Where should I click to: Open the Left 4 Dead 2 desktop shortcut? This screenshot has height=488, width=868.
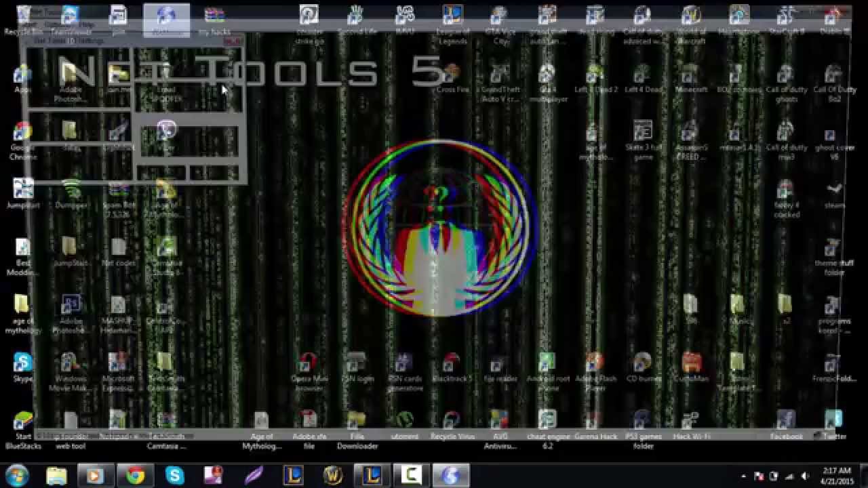[596, 79]
